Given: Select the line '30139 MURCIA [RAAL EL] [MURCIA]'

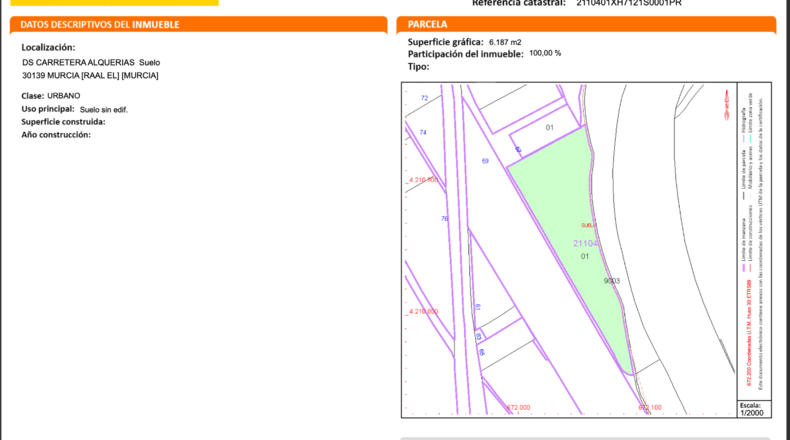Looking at the screenshot, I should coord(90,76).
